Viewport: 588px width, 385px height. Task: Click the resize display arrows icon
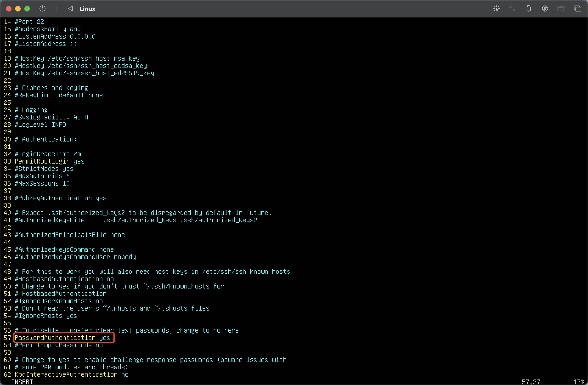coord(512,9)
